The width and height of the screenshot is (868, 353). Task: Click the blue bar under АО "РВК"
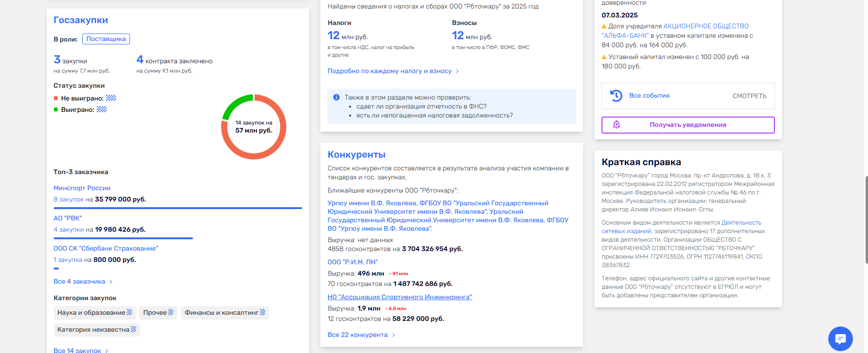click(123, 238)
